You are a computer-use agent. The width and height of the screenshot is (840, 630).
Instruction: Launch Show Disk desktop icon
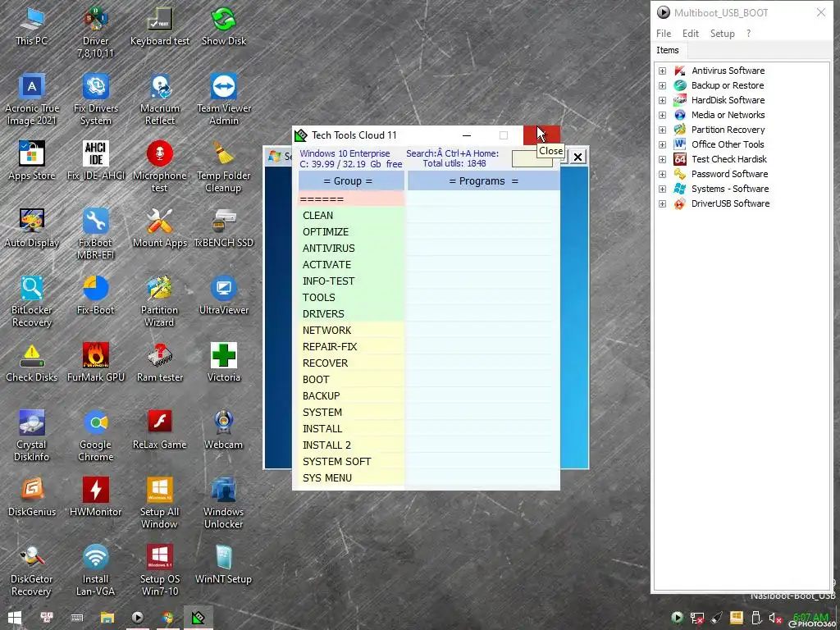pyautogui.click(x=223, y=26)
